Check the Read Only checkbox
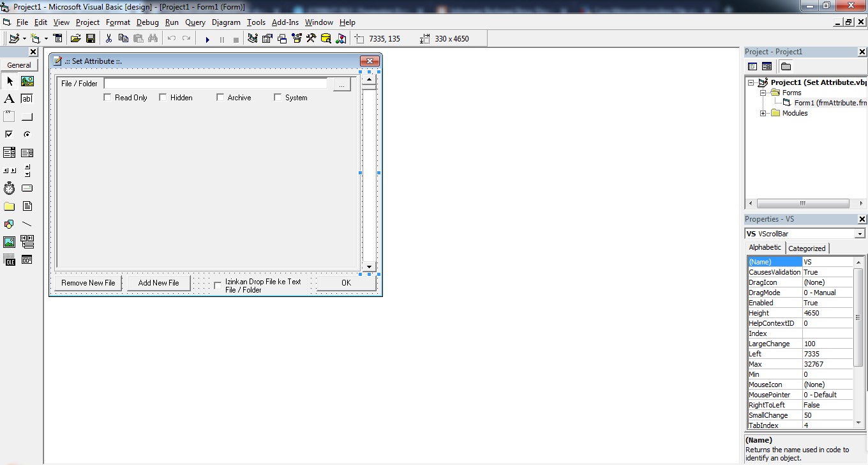The width and height of the screenshot is (868, 465). coord(107,98)
